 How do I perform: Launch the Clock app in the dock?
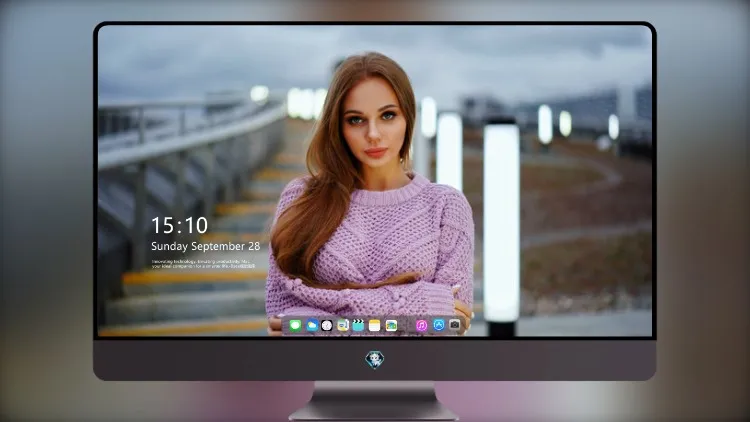(327, 326)
